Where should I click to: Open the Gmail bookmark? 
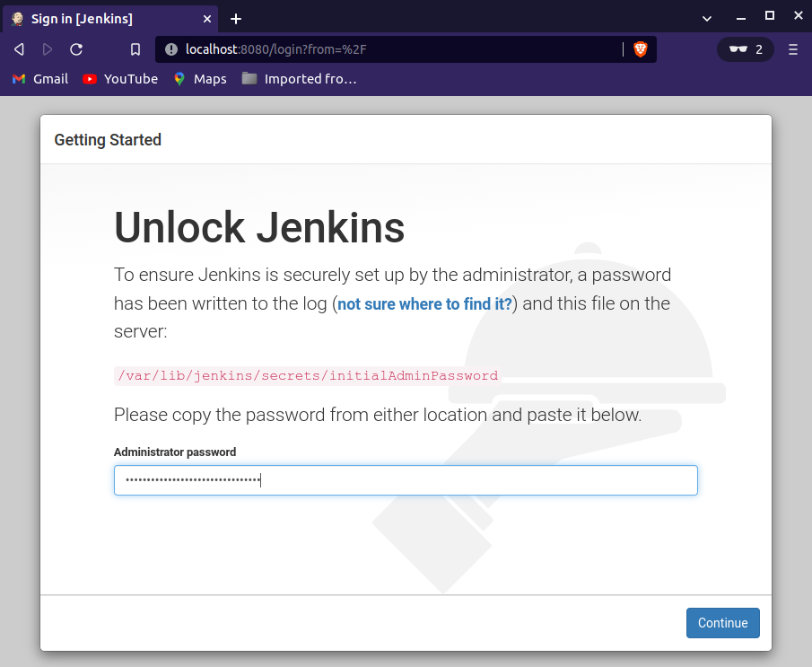pyautogui.click(x=40, y=79)
